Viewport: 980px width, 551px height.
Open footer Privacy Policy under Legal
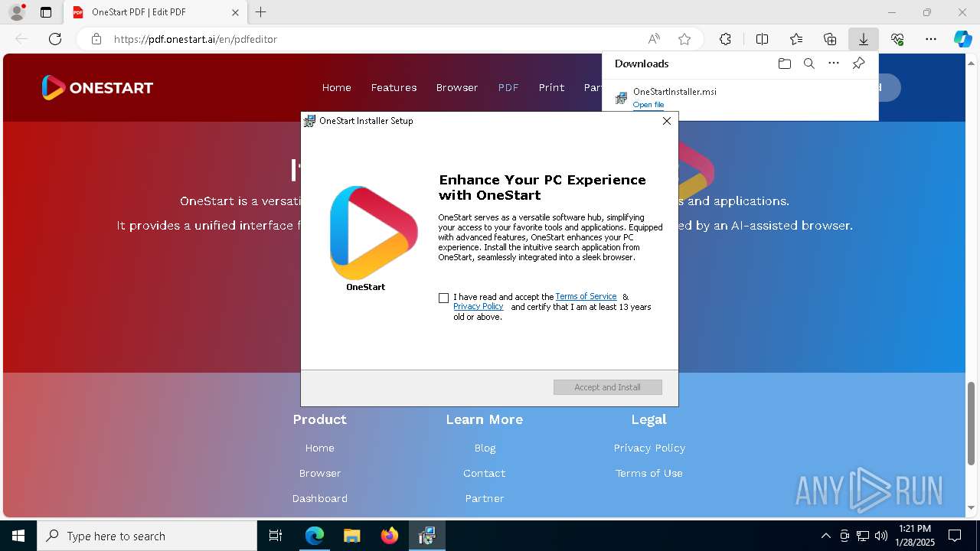coord(649,448)
